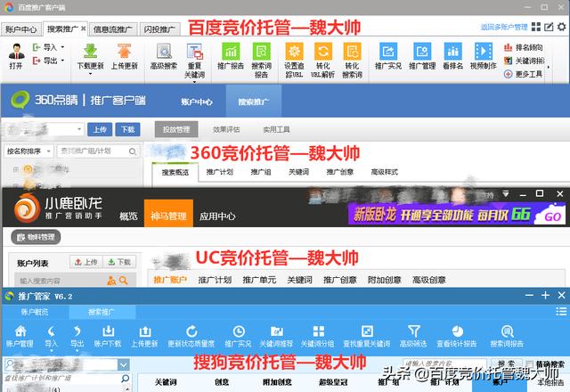Click the grid view icon beside 返回多账户管理

(x=536, y=27)
